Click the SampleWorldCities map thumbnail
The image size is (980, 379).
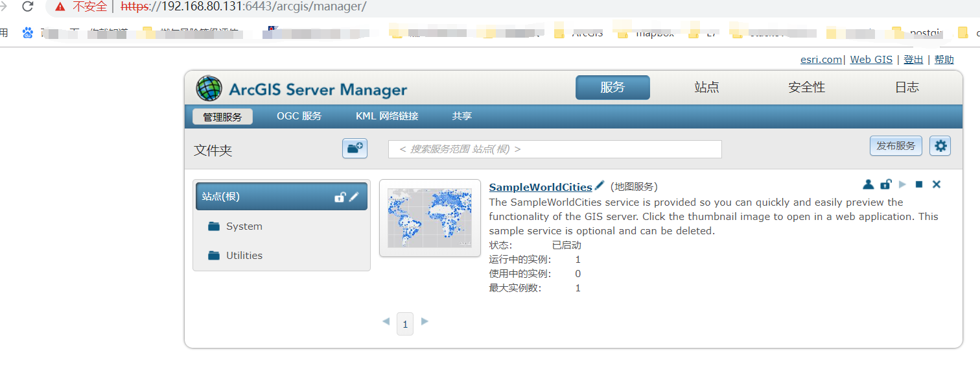[x=430, y=217]
